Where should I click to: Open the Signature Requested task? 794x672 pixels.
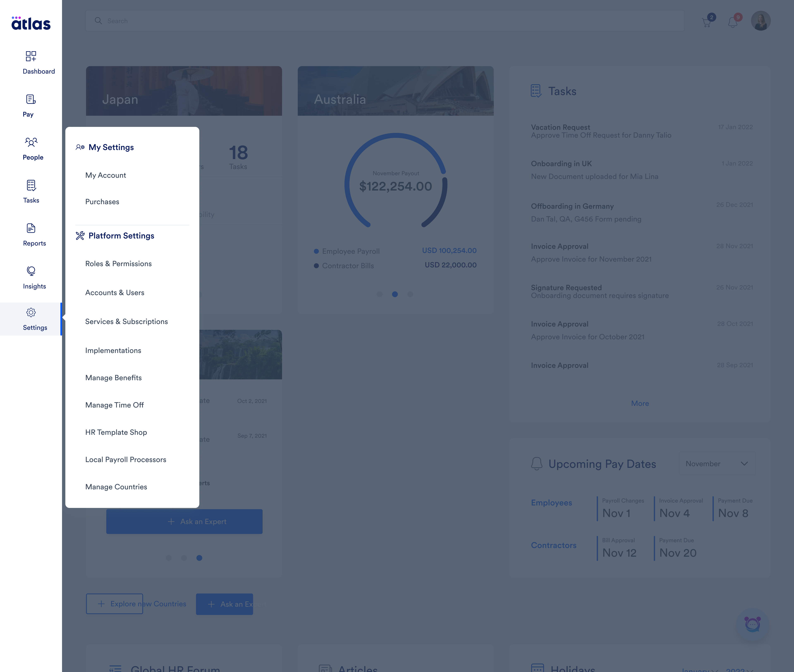point(642,291)
